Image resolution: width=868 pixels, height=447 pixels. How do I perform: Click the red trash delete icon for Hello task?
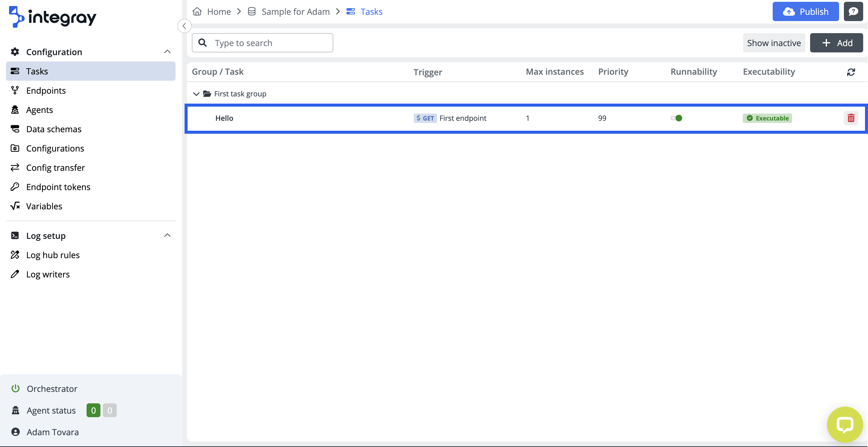[x=851, y=118]
